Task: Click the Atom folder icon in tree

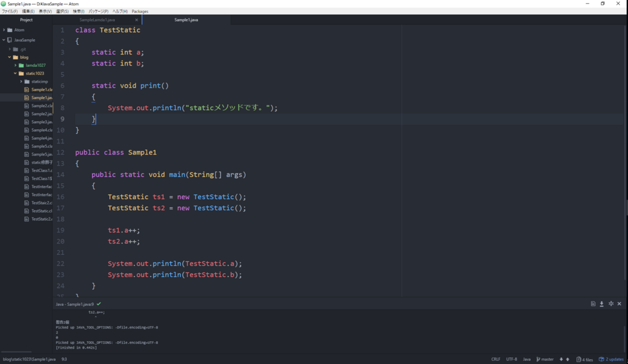Action: [x=10, y=30]
